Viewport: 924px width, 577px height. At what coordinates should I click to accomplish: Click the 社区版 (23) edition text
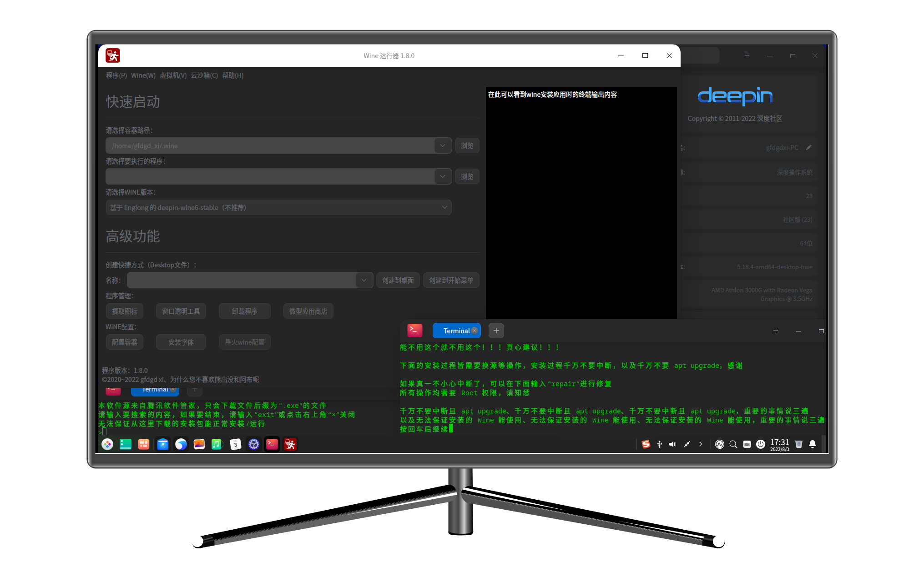coord(798,220)
